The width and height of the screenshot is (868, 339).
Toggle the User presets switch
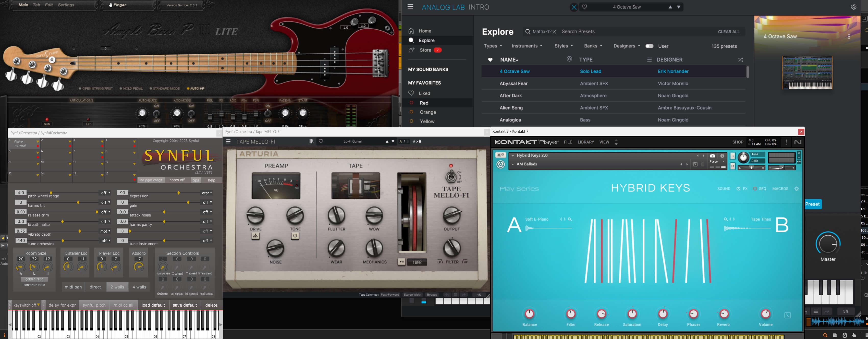[x=649, y=46]
